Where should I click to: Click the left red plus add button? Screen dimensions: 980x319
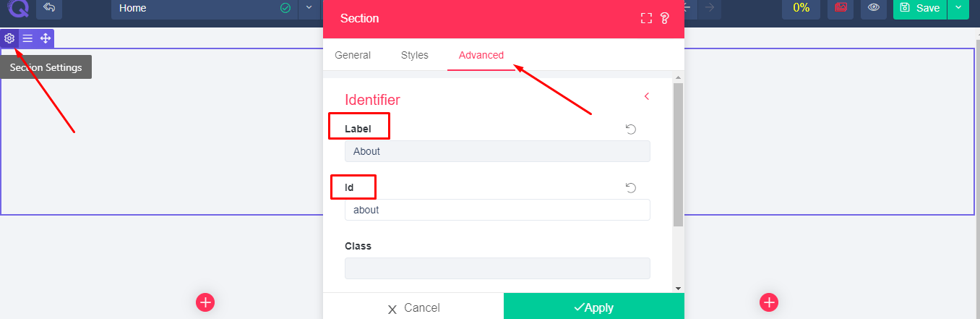pyautogui.click(x=205, y=302)
